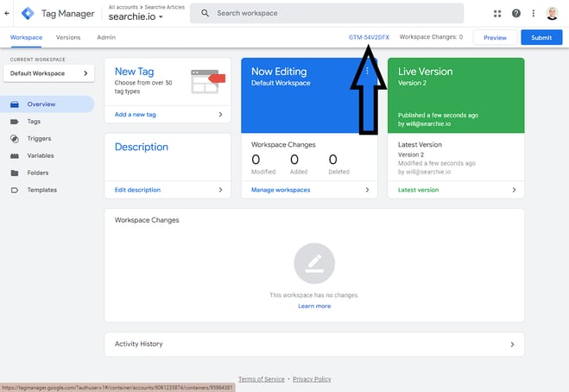
Task: Click the Tag Manager diamond logo
Action: click(28, 14)
